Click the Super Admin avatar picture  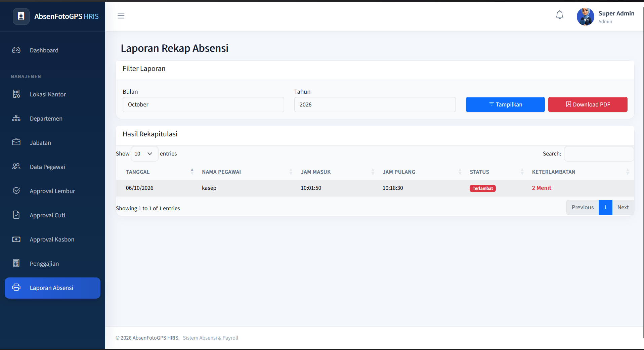(x=586, y=16)
